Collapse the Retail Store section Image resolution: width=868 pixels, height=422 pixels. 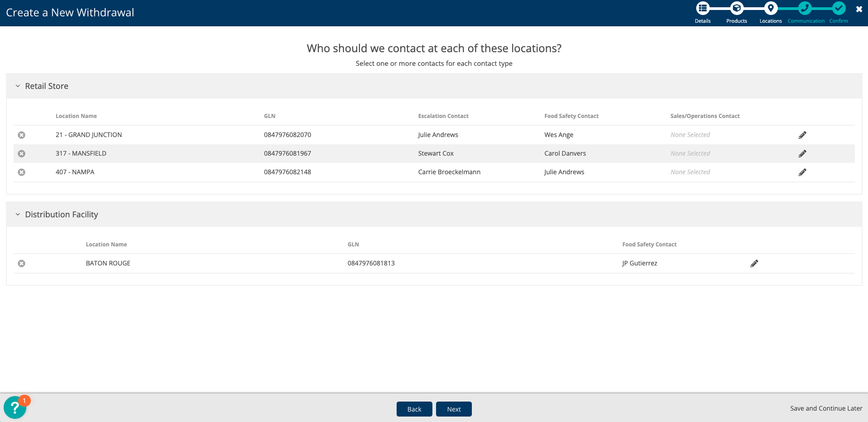(18, 86)
